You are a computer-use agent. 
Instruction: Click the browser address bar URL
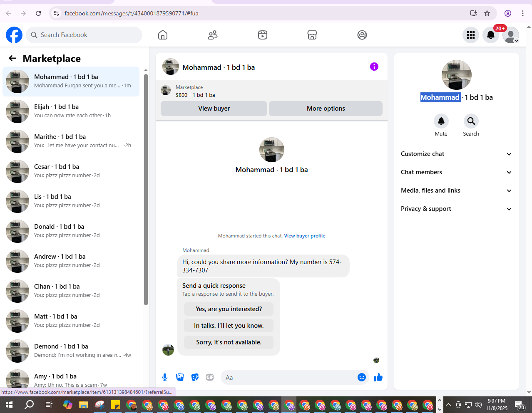(132, 13)
